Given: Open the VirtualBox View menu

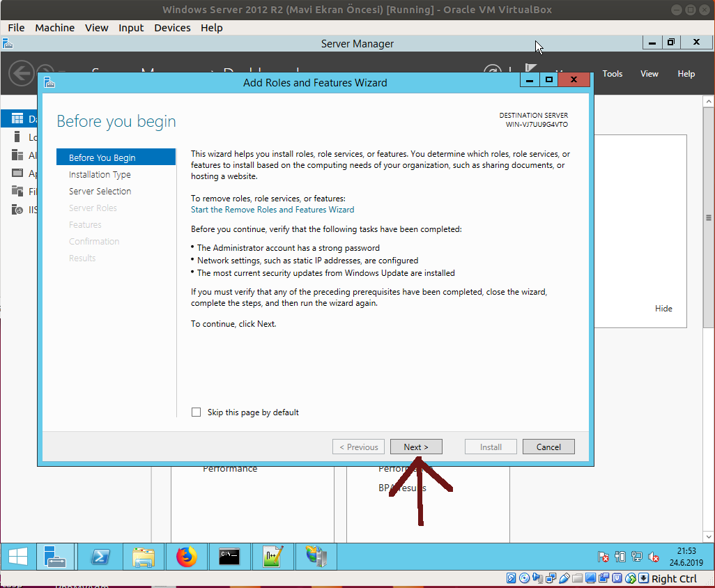Looking at the screenshot, I should point(97,28).
